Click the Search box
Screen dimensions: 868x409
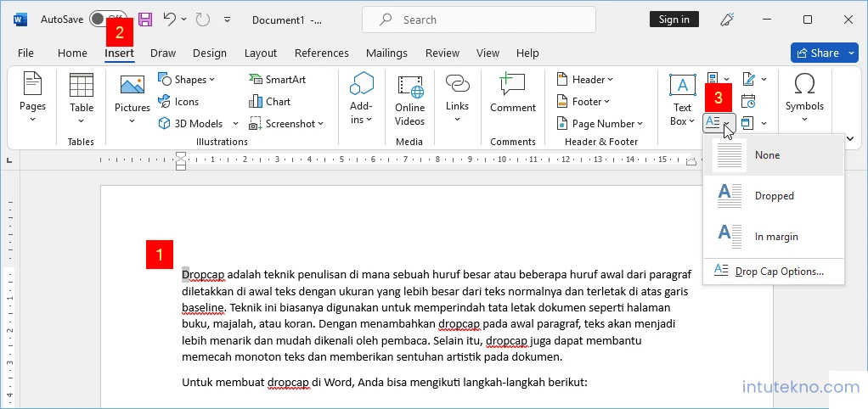point(479,20)
